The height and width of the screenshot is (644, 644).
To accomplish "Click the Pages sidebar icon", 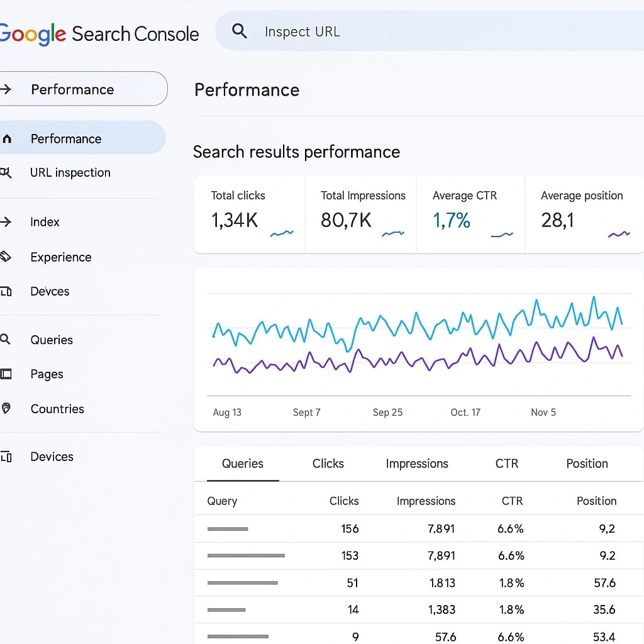I will pos(6,374).
